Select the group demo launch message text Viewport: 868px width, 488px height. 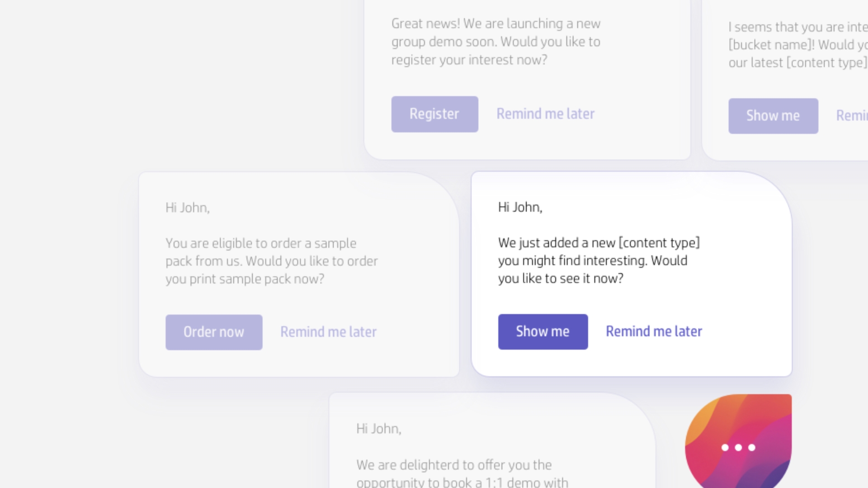click(495, 42)
